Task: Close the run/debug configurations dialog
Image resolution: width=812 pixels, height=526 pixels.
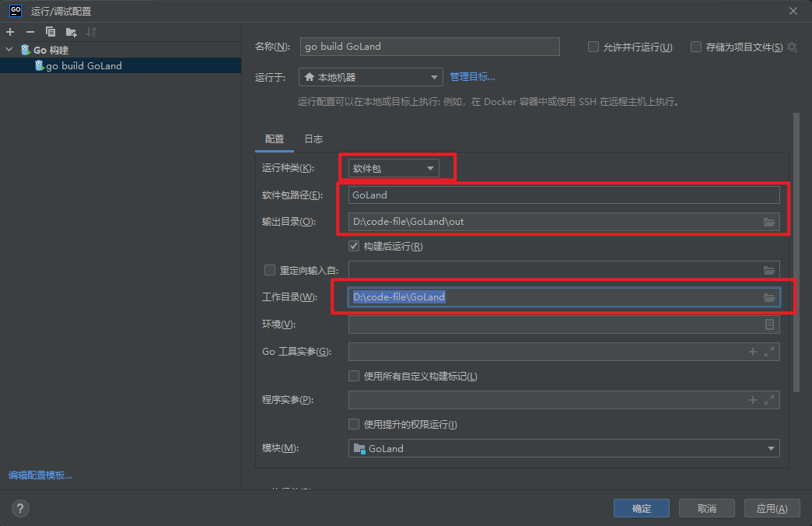Action: coord(793,11)
